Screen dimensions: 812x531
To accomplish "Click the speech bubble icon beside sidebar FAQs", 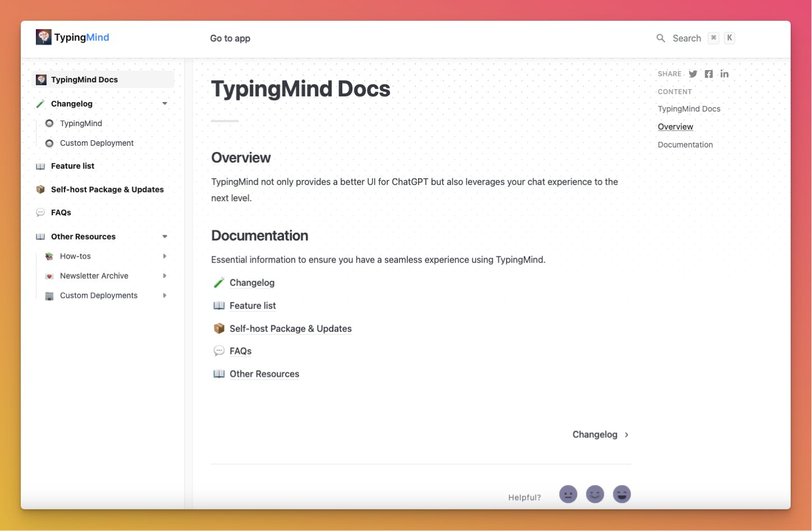I will click(x=40, y=213).
